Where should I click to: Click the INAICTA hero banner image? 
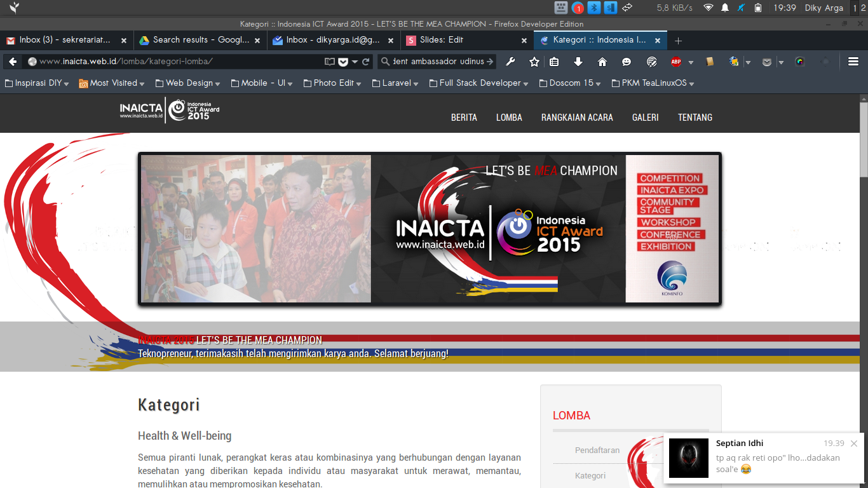coord(430,229)
